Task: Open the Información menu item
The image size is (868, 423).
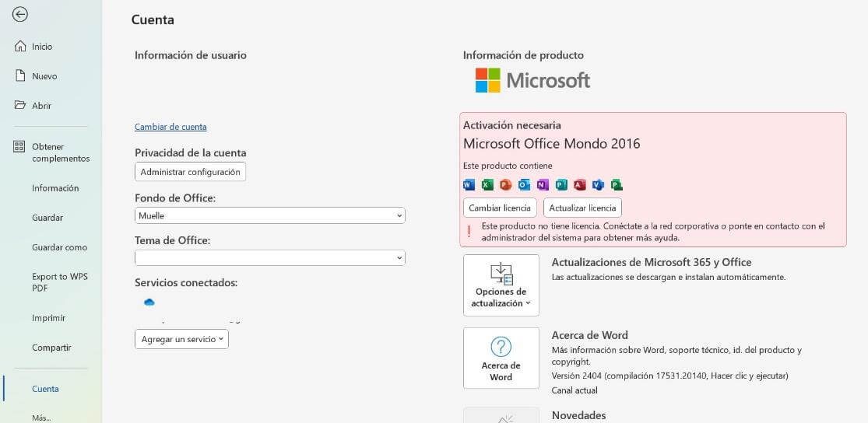Action: tap(55, 188)
